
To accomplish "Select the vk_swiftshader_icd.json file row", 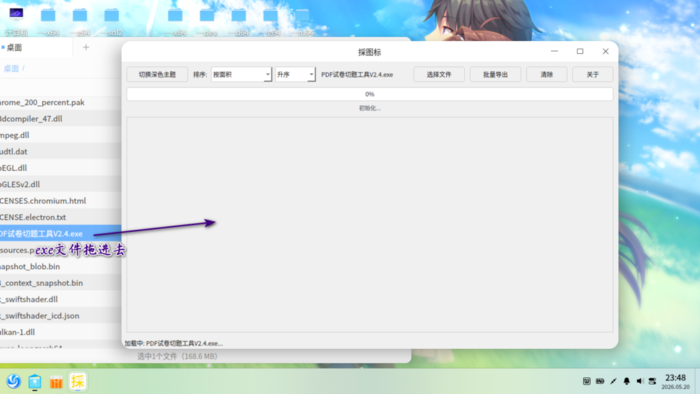I will [x=60, y=316].
